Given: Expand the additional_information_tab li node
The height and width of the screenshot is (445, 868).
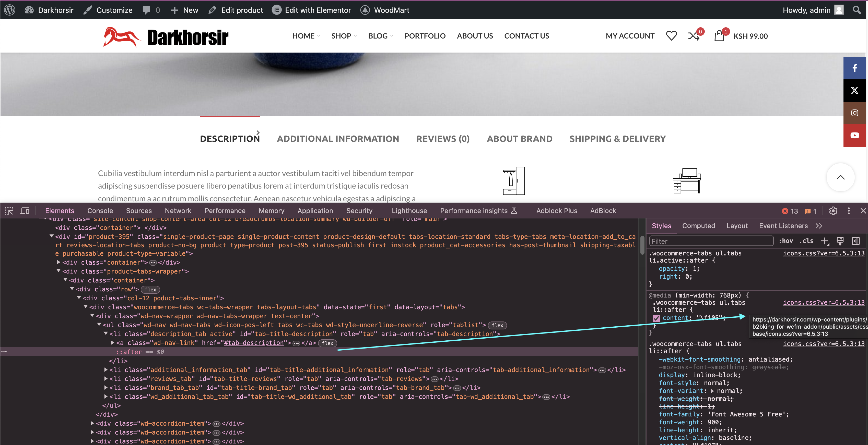Looking at the screenshot, I should (106, 369).
